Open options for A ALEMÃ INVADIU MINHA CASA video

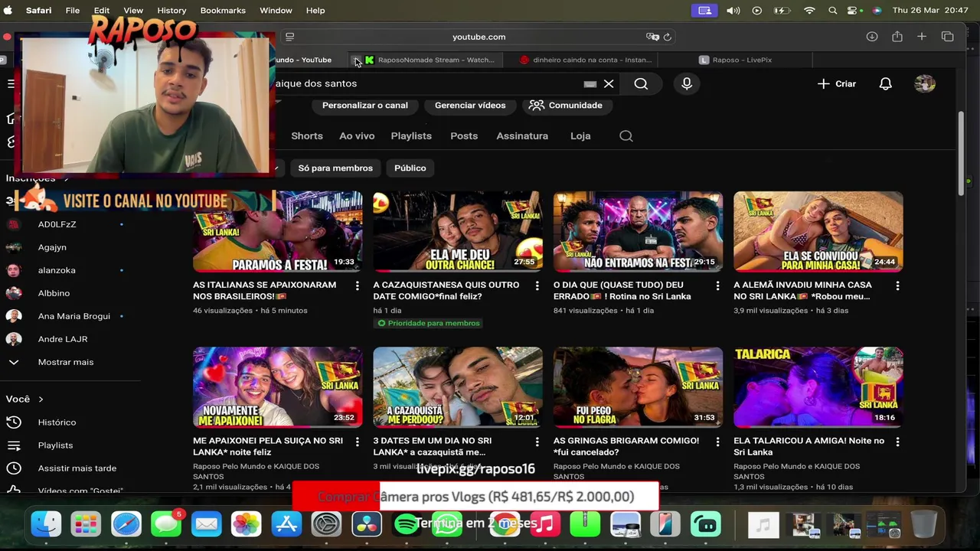click(897, 285)
